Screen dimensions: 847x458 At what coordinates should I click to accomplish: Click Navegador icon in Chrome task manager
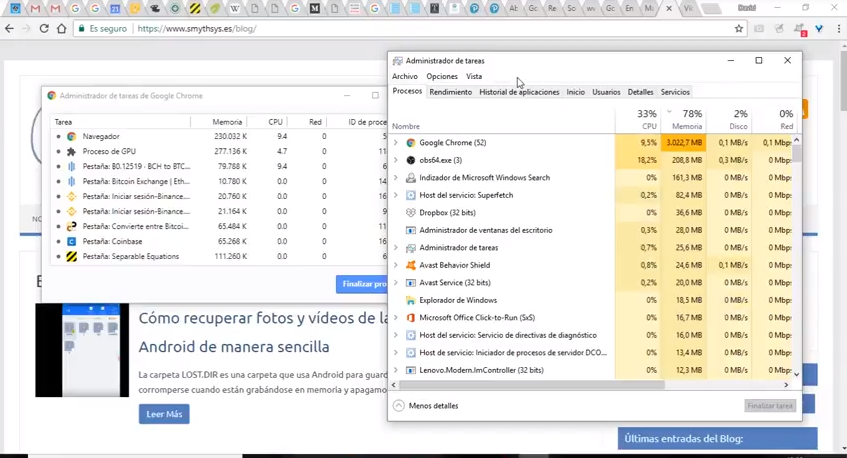(71, 137)
